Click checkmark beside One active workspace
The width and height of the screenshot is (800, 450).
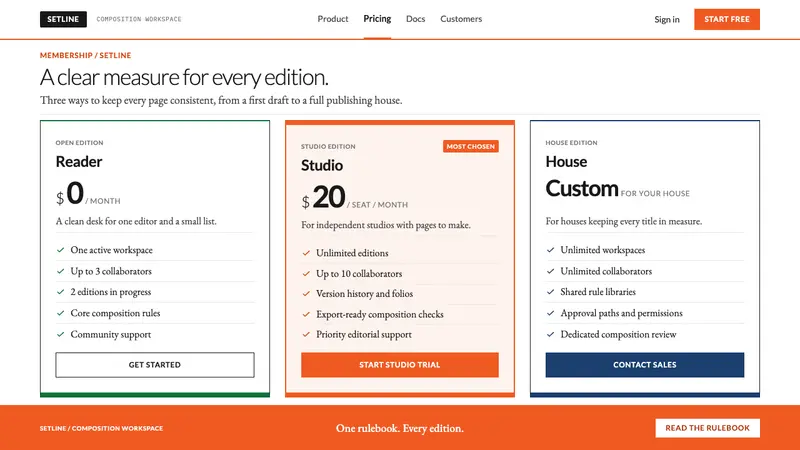60,250
